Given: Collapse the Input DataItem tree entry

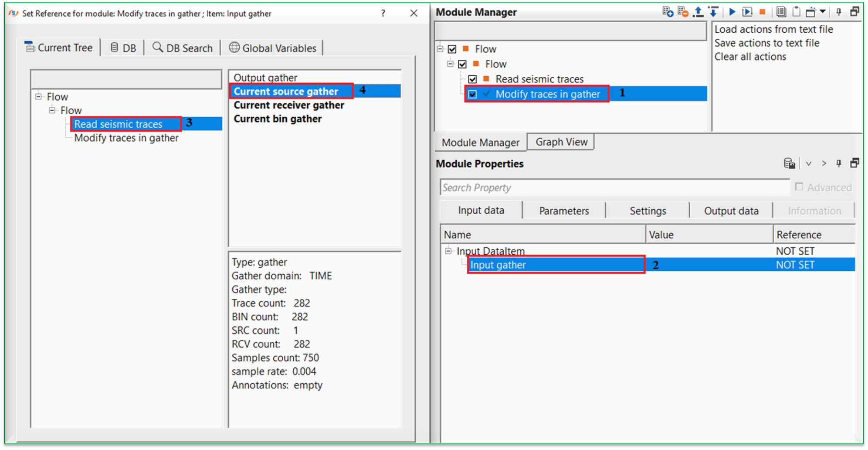Looking at the screenshot, I should pyautogui.click(x=448, y=251).
